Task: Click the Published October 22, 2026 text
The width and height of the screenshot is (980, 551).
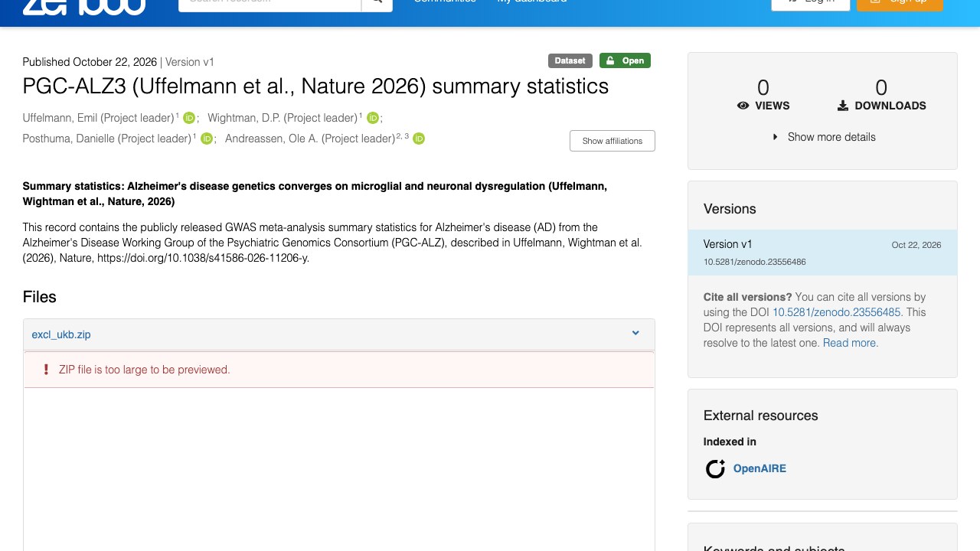Action: coord(90,62)
